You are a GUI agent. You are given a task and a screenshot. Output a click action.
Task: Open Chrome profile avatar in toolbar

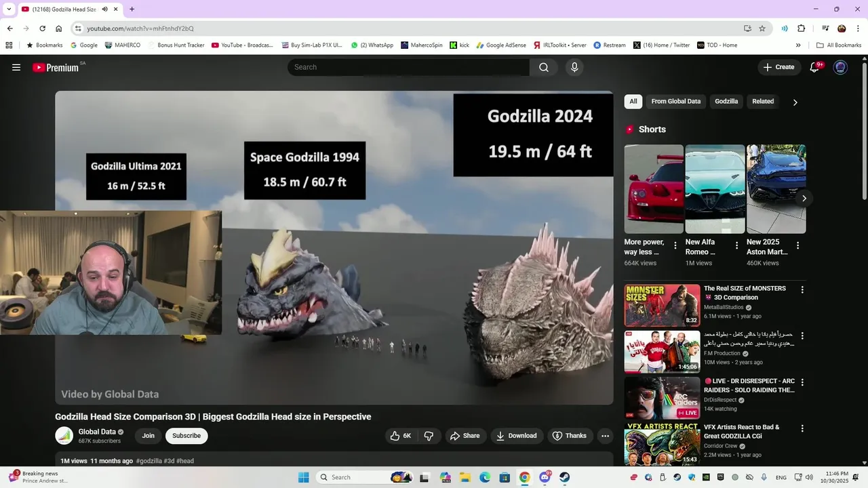tap(842, 28)
